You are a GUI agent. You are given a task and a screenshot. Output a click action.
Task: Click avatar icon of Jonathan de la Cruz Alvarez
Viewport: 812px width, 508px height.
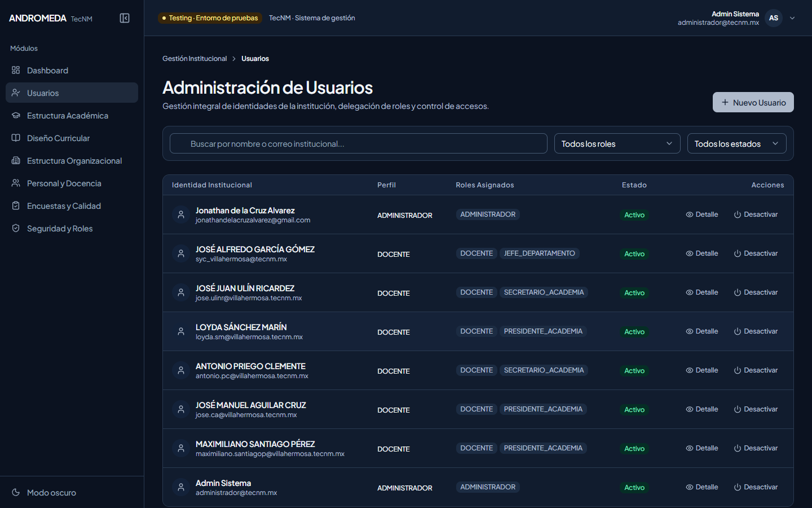(181, 214)
